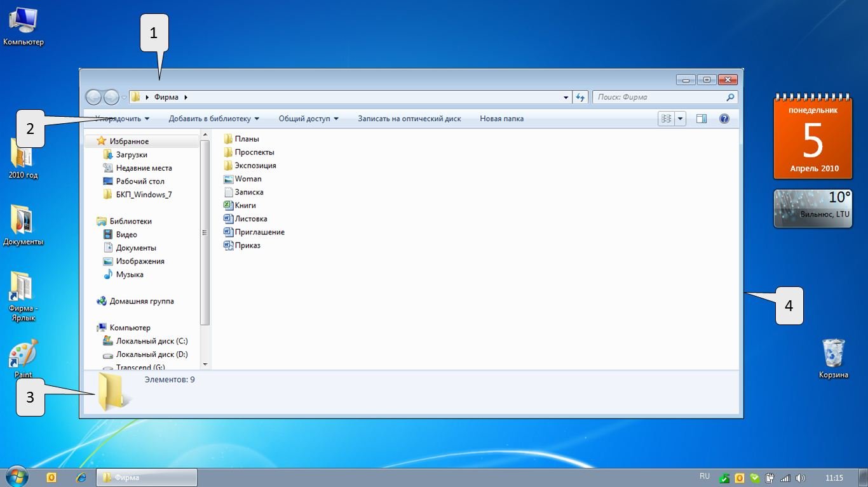
Task: Click the Back navigation arrow button
Action: point(93,97)
